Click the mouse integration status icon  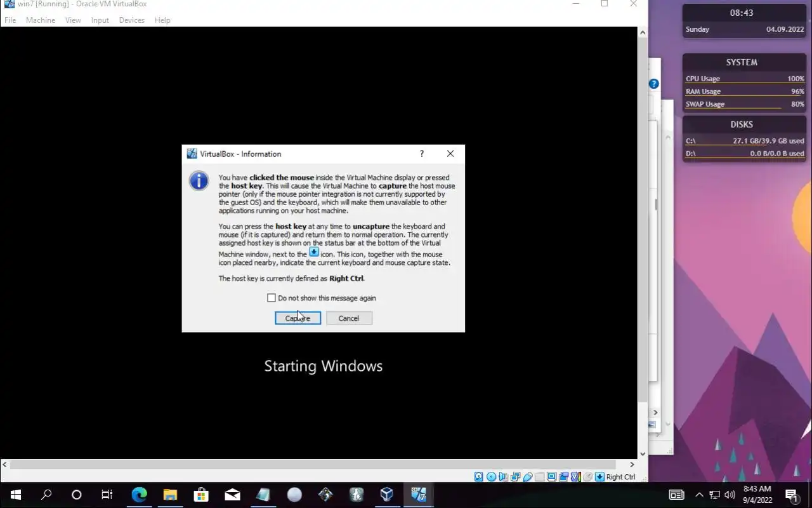tap(588, 477)
